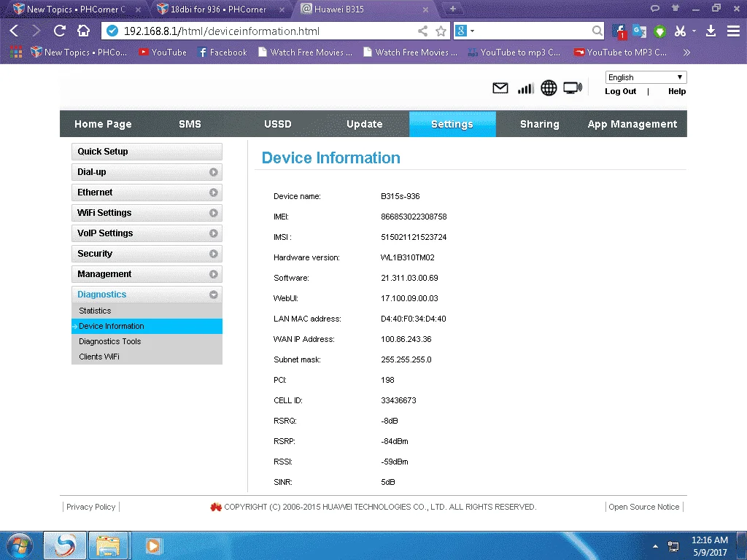Click the browser forward arrow

(36, 31)
